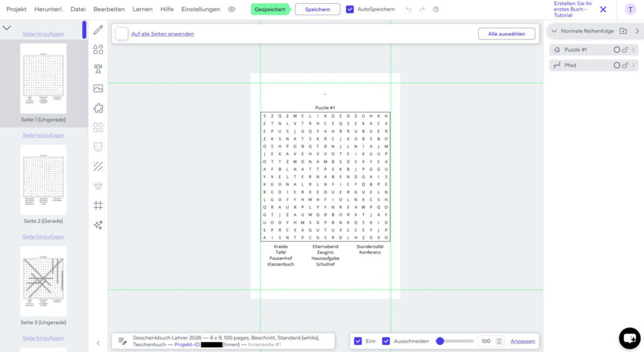Select the Seite 3 (Ungerade) thumbnail
Viewport: 644px width, 352px height.
(43, 281)
